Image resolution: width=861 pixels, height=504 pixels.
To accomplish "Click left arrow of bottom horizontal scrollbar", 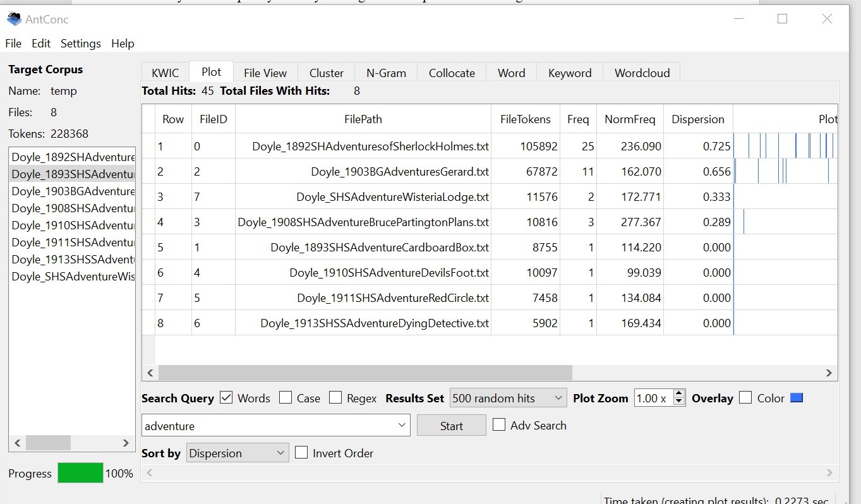I will (149, 472).
